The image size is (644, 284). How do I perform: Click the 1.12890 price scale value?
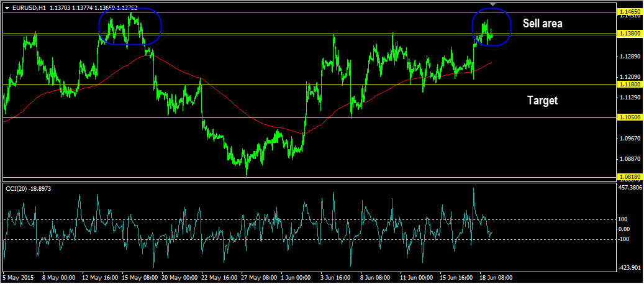(x=630, y=57)
